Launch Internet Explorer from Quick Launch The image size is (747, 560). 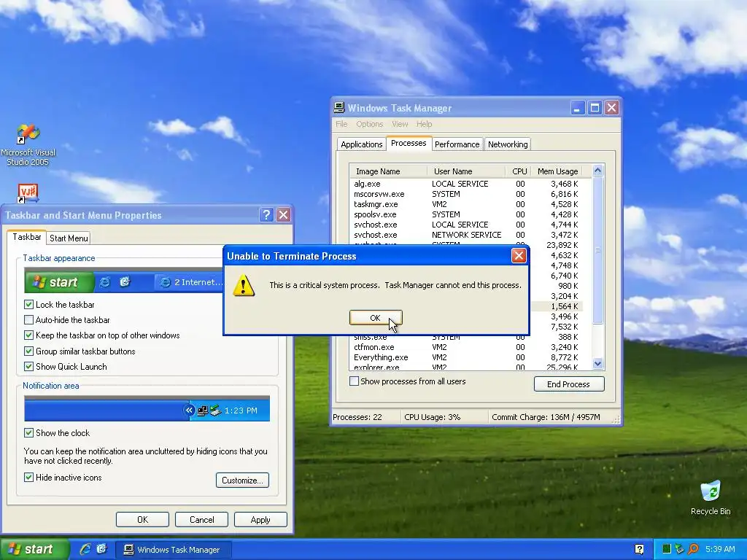point(85,549)
